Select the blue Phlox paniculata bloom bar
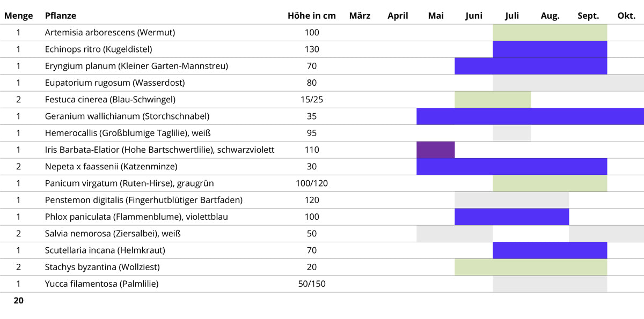This screenshot has height=319, width=644. pos(511,217)
